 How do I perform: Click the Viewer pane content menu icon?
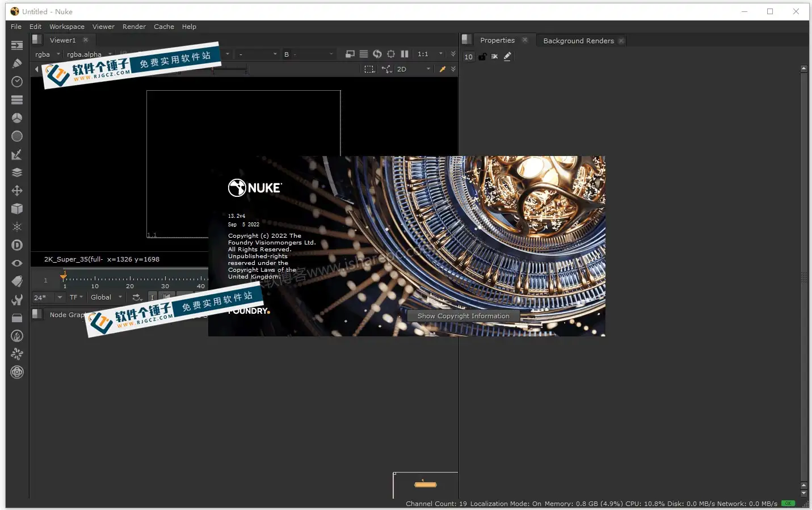tap(36, 40)
